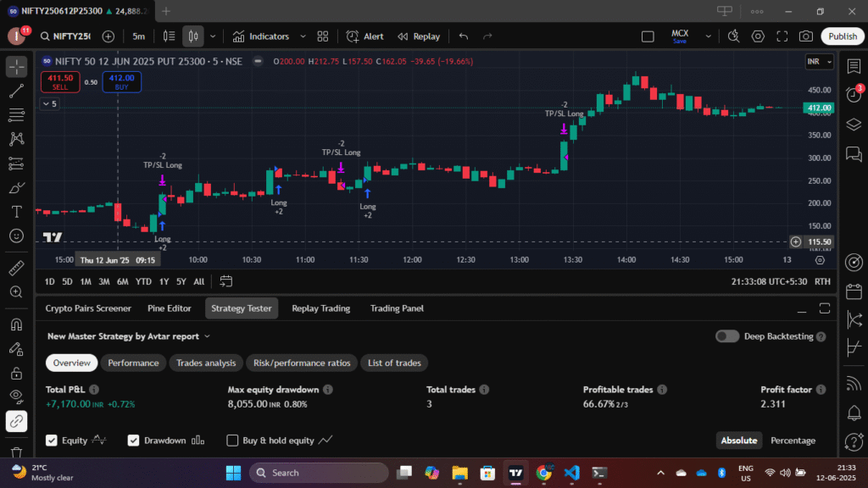Image resolution: width=868 pixels, height=488 pixels.
Task: Open the forecasting and measurement tools
Action: tap(17, 164)
